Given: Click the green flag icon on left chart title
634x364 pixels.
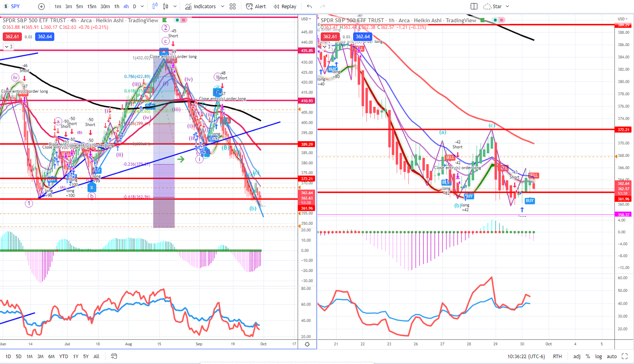Looking at the screenshot, I should coord(165,20).
